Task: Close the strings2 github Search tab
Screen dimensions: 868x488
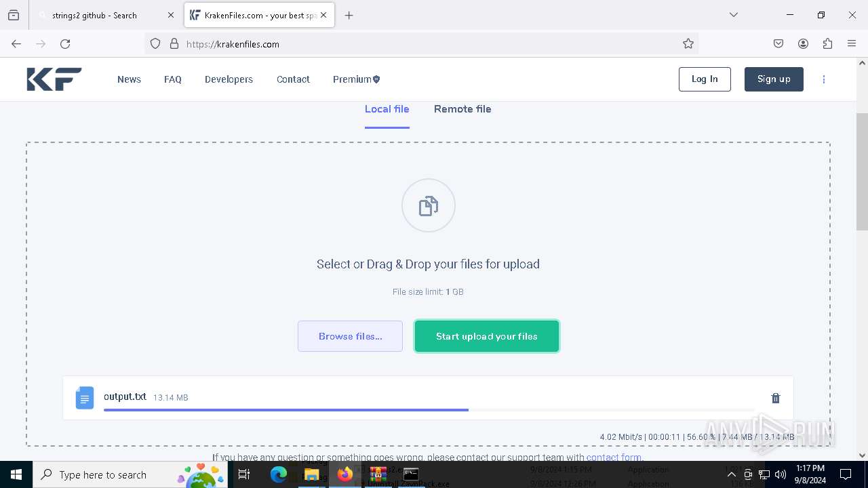Action: pyautogui.click(x=171, y=15)
